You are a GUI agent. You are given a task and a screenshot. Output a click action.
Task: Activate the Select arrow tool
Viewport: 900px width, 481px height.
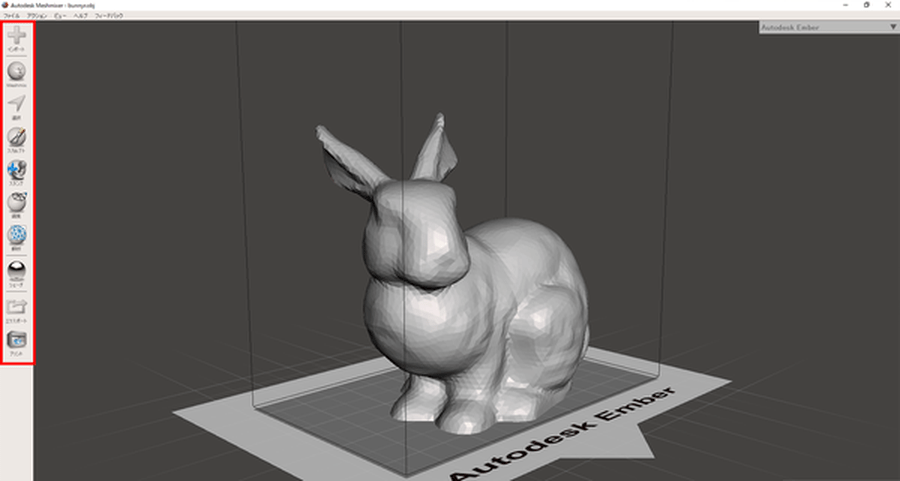pos(17,104)
